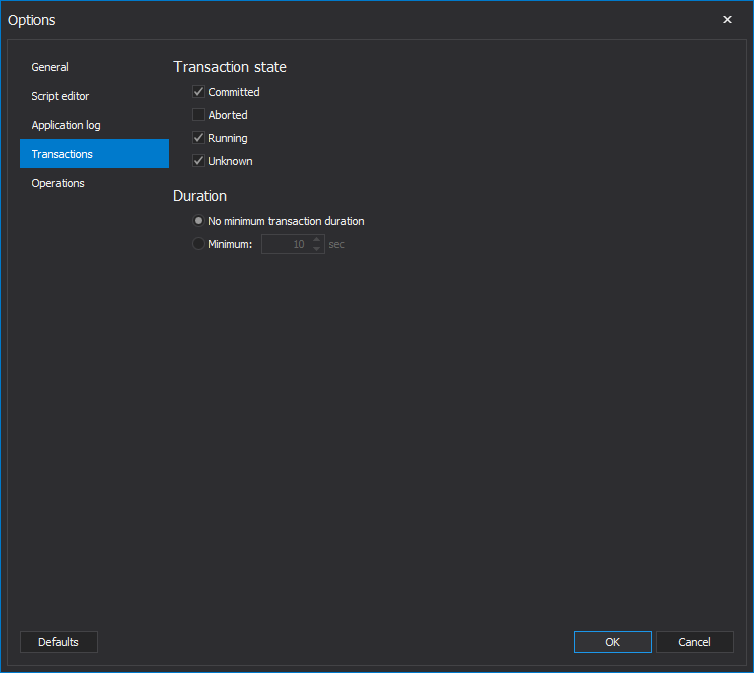Go to Operations options page
The width and height of the screenshot is (754, 673).
point(94,183)
